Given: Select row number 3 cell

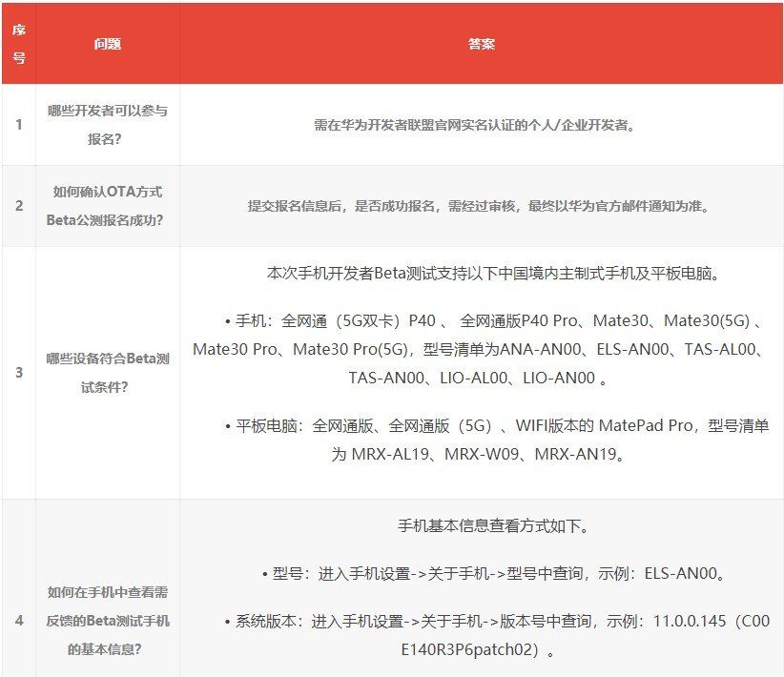Looking at the screenshot, I should 19,373.
